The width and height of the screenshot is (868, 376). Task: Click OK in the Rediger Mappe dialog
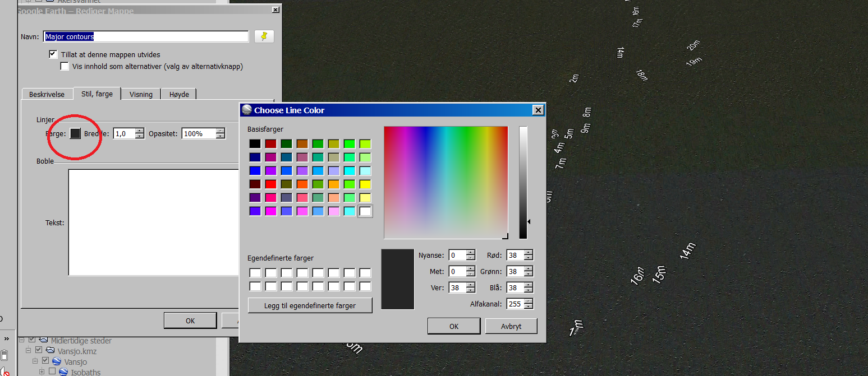(190, 321)
